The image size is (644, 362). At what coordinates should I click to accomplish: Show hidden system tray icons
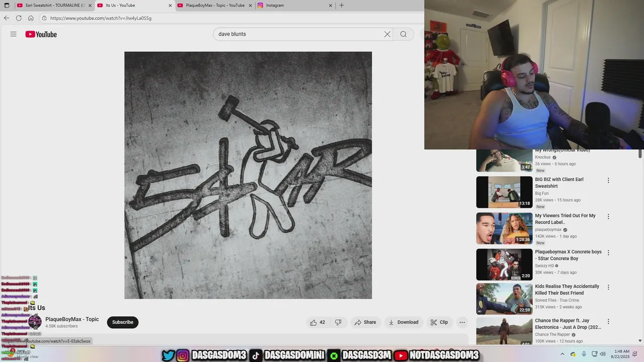click(562, 354)
